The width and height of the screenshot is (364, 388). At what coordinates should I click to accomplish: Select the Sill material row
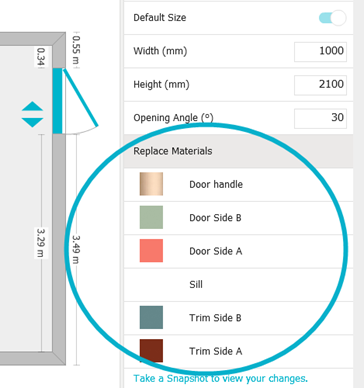point(238,285)
